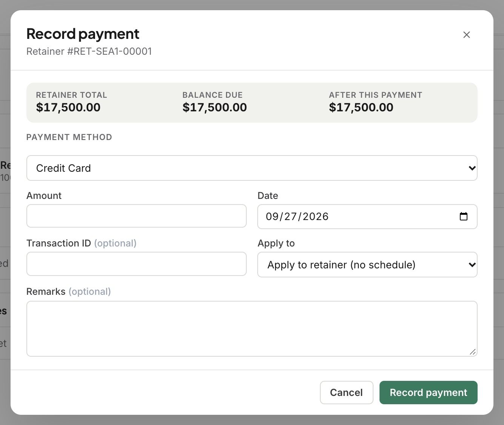The height and width of the screenshot is (425, 504).
Task: Submit with the green Record payment button
Action: pos(429,393)
